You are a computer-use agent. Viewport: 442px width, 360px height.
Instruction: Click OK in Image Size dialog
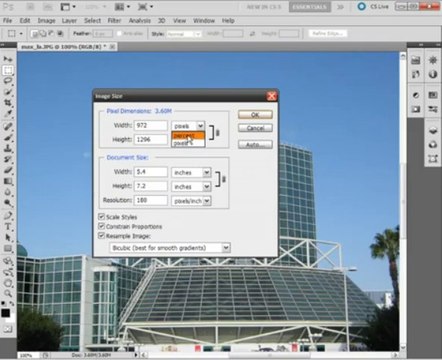click(255, 114)
